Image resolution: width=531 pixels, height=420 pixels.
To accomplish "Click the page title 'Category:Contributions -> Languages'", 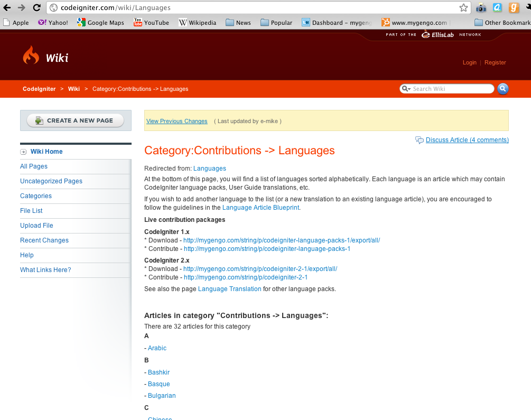I will coord(239,151).
